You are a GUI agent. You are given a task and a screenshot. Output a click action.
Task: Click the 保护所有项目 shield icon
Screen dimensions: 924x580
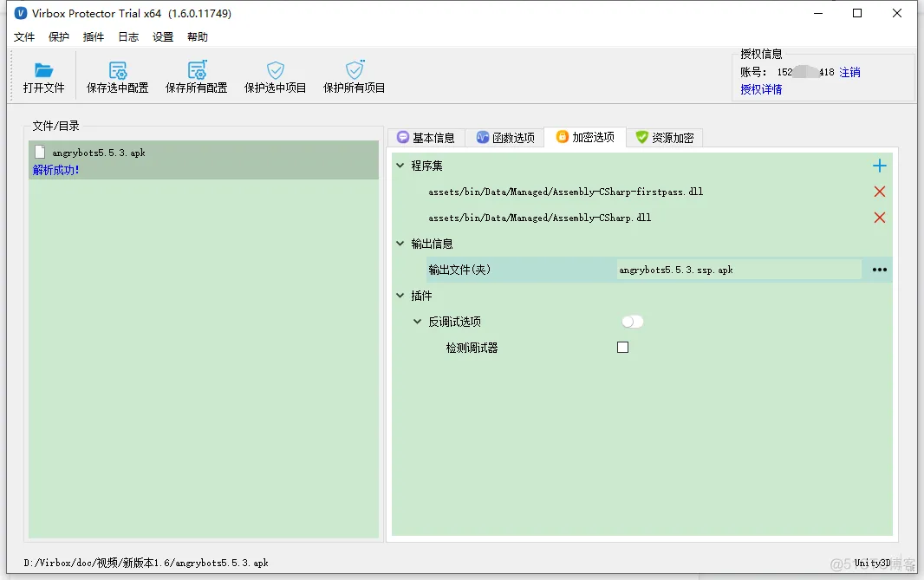(x=355, y=69)
